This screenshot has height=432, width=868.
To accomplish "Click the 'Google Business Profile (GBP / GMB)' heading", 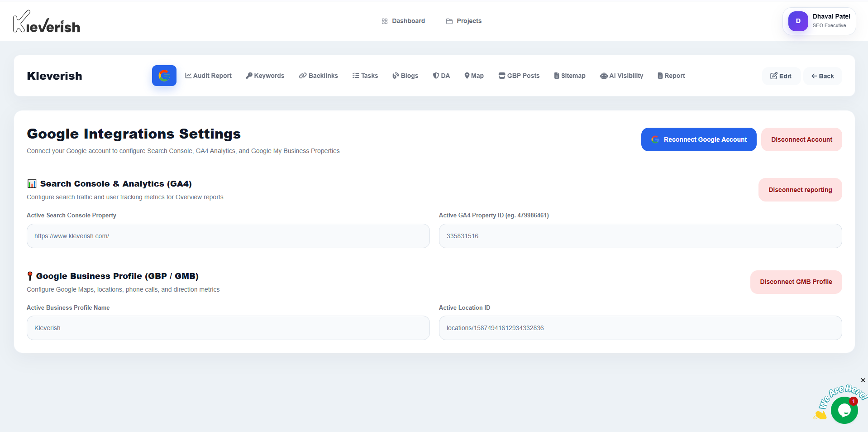I will 117,276.
